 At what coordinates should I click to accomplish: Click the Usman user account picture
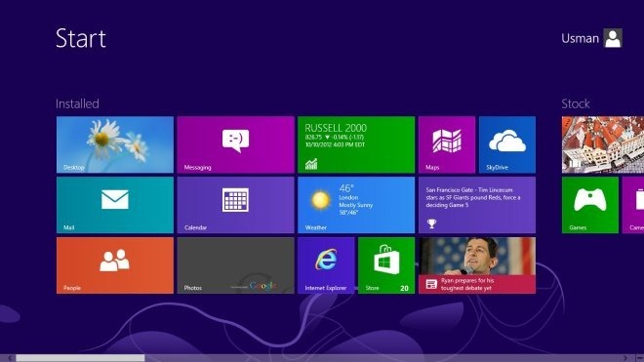pos(613,38)
